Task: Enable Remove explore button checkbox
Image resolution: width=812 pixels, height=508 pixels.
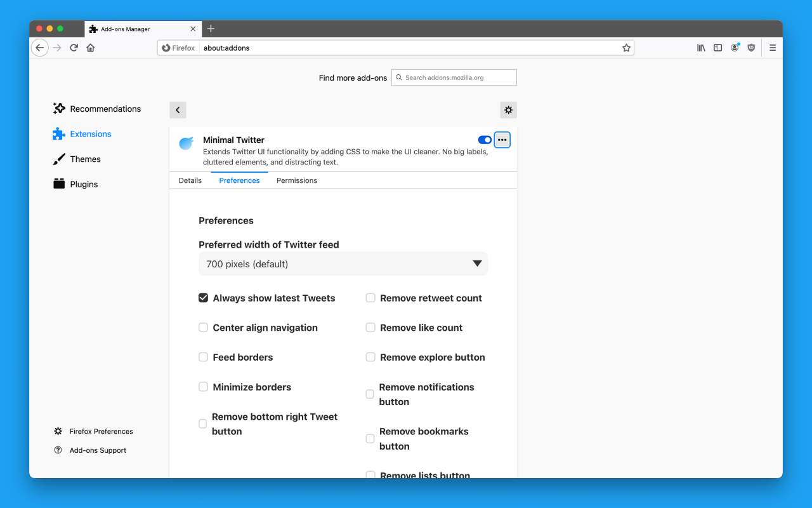Action: tap(370, 357)
